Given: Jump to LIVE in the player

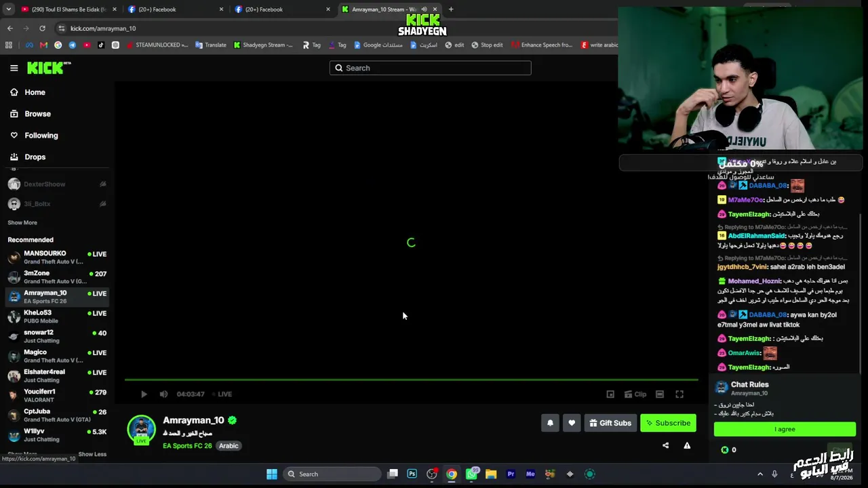Looking at the screenshot, I should tap(222, 394).
